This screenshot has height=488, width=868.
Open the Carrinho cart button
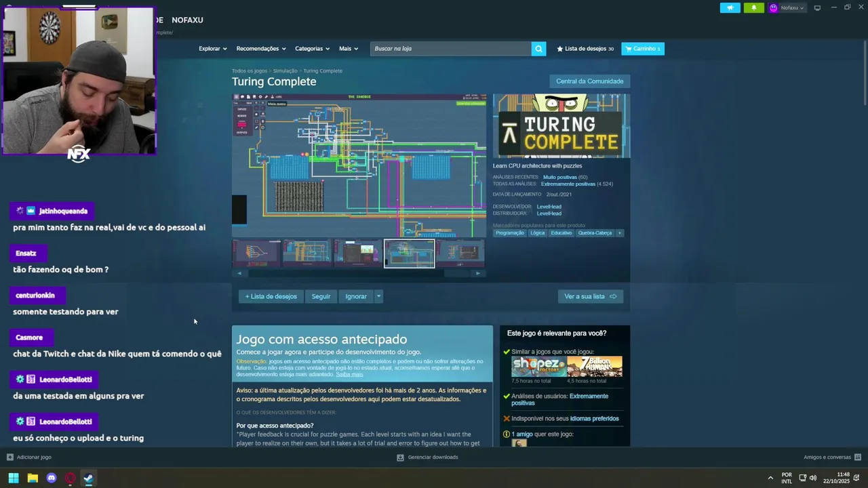(643, 49)
